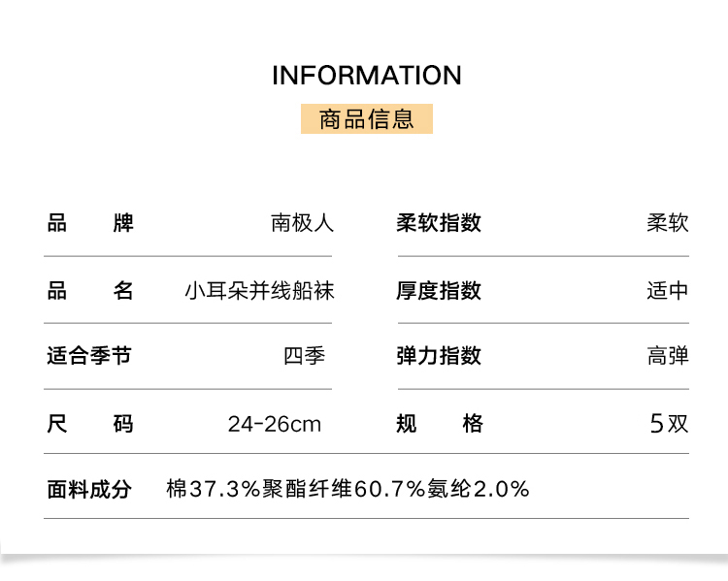Select the 品名 label

90,290
